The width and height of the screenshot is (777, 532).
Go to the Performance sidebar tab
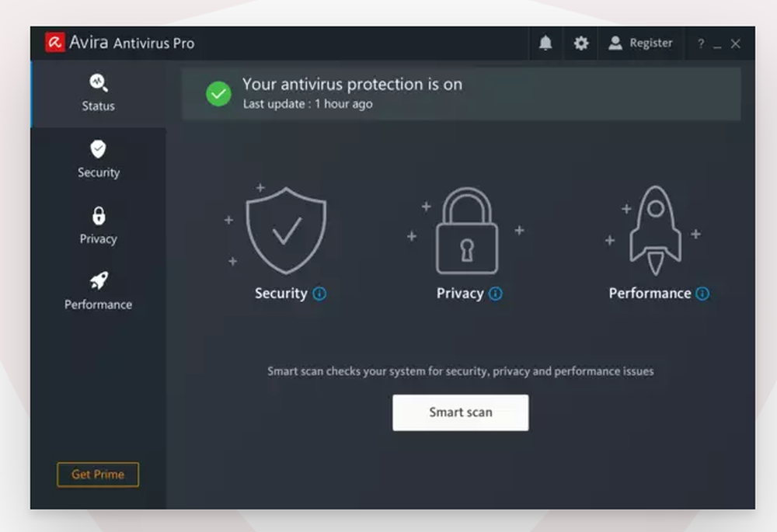click(98, 291)
